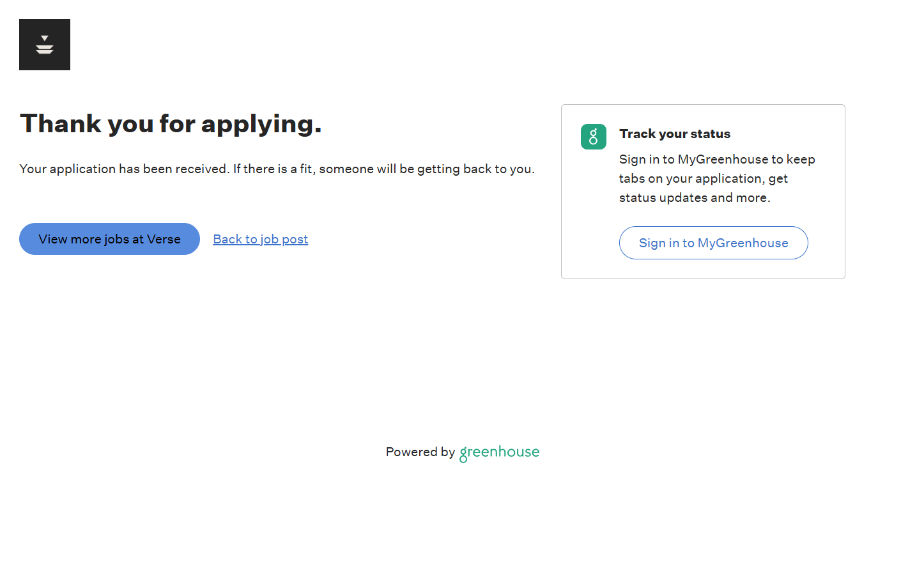The image size is (924, 575).
Task: Click the Verse company logo
Action: (45, 45)
